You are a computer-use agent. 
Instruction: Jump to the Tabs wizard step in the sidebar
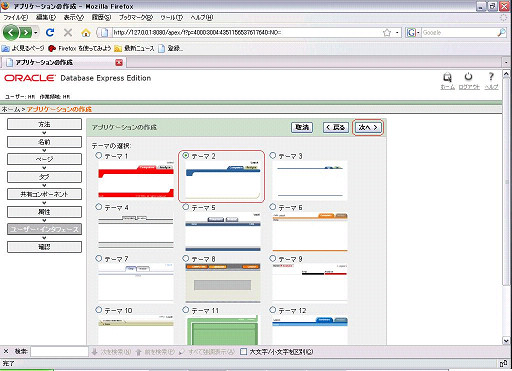44,177
